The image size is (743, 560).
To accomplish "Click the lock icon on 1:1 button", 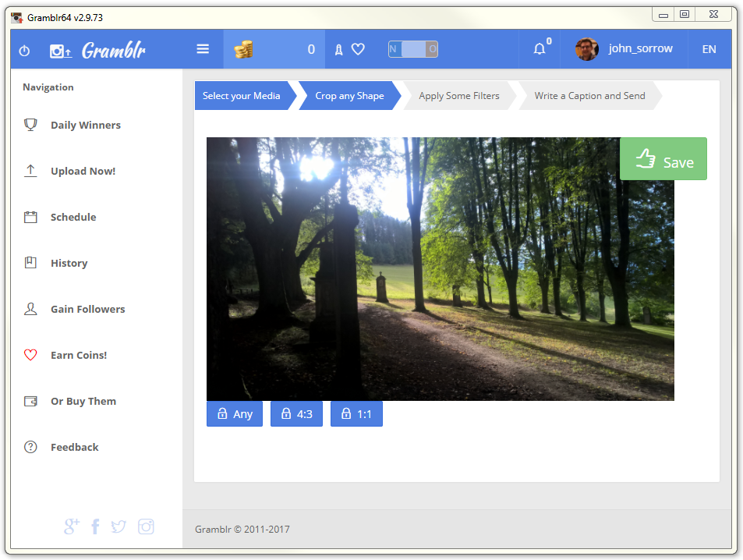I will 346,413.
